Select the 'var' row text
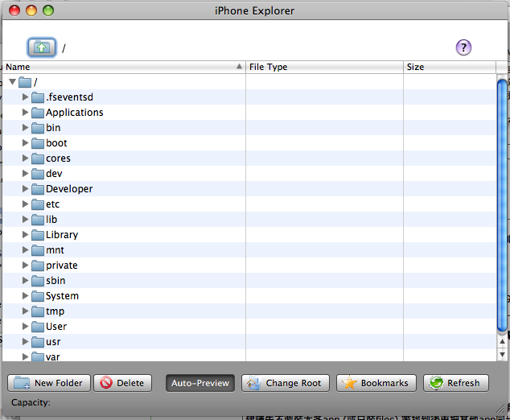510x420 pixels. coord(53,357)
